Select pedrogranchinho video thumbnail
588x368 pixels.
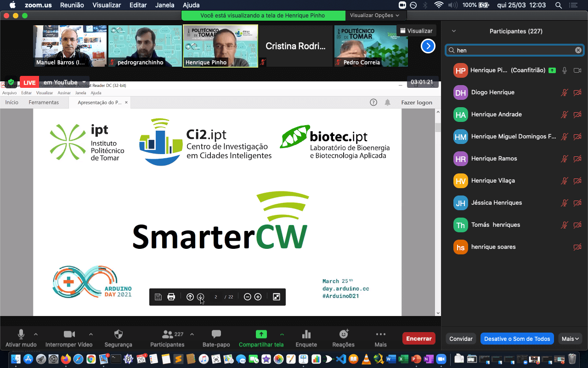click(145, 46)
